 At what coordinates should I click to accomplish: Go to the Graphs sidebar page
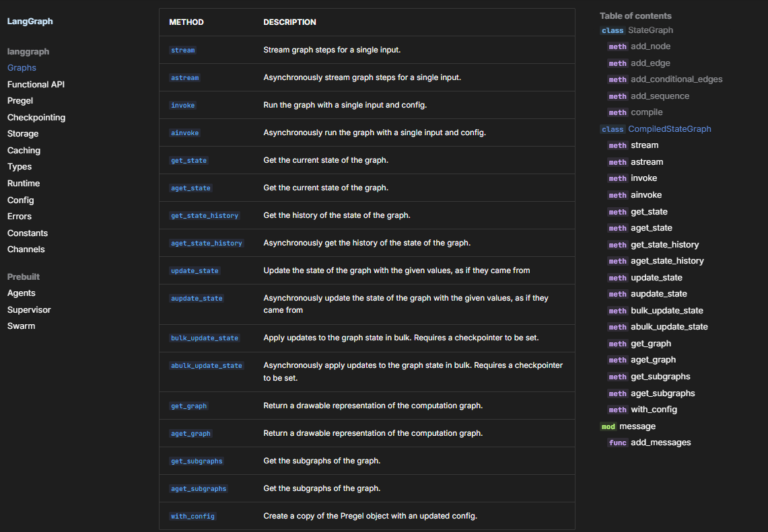click(22, 67)
